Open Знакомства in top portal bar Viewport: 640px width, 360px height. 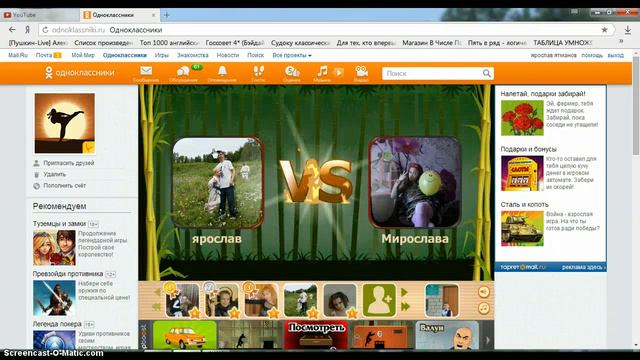[193, 55]
